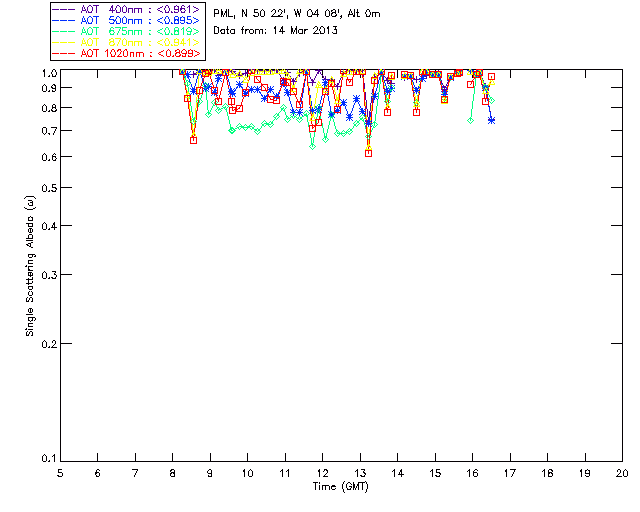Click y-axis tick label 1.0
640x512 pixels.
click(x=49, y=73)
